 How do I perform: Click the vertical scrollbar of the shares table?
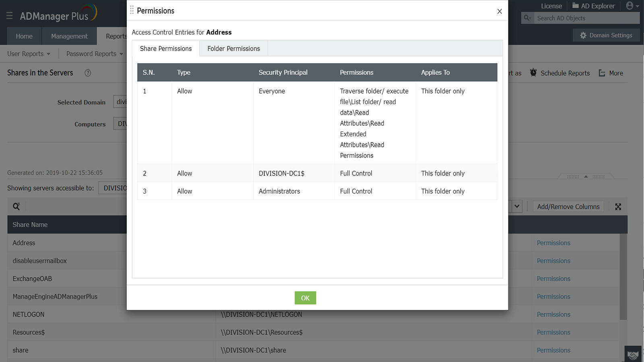pyautogui.click(x=623, y=278)
